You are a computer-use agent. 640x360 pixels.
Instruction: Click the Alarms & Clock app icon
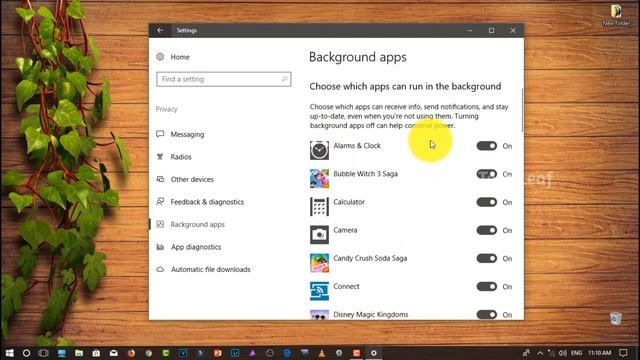319,150
